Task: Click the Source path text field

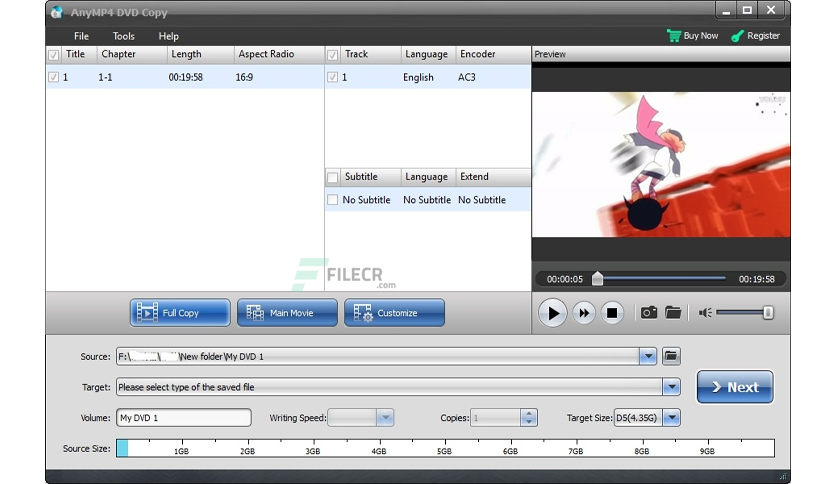Action: [x=377, y=356]
